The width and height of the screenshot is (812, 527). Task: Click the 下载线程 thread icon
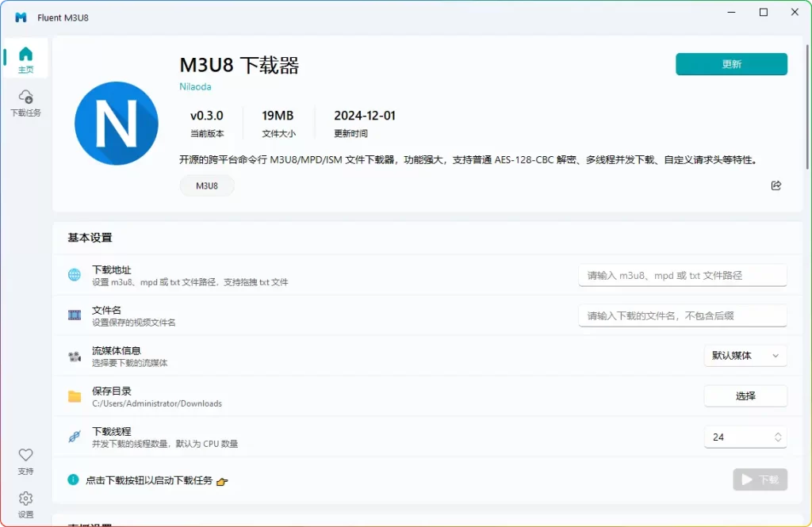point(75,437)
